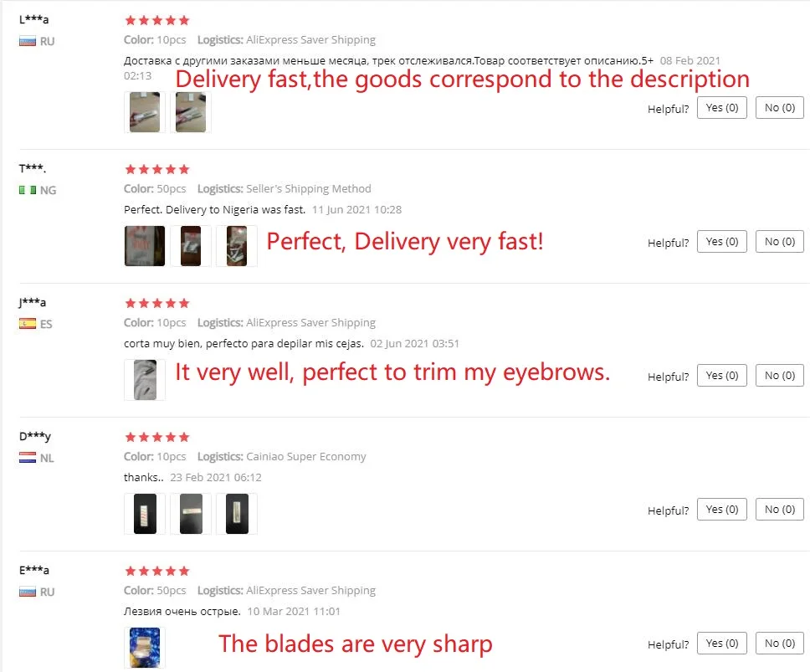Viewport: 810px width, 672px height.
Task: Open the middle photo in D***y's review
Action: pos(191,514)
